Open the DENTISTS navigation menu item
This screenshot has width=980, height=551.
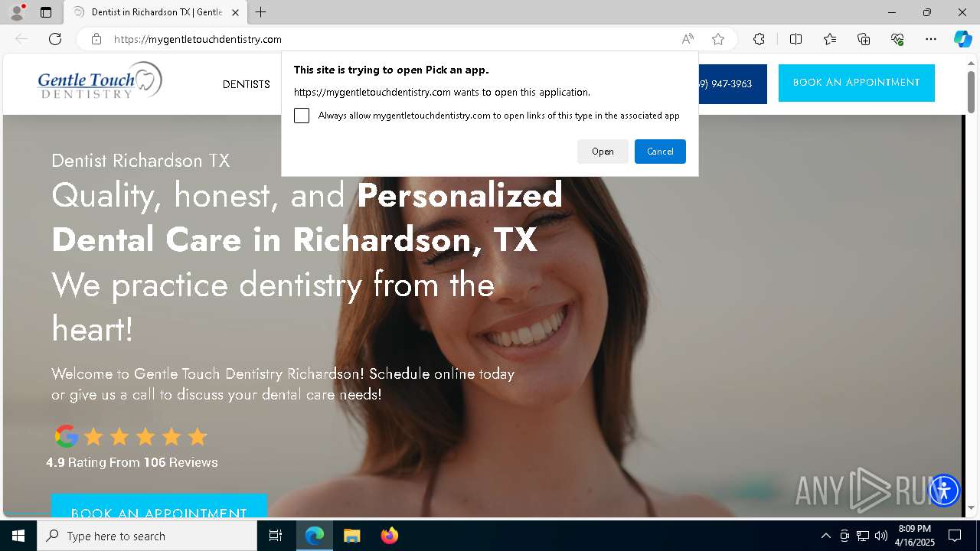[247, 84]
